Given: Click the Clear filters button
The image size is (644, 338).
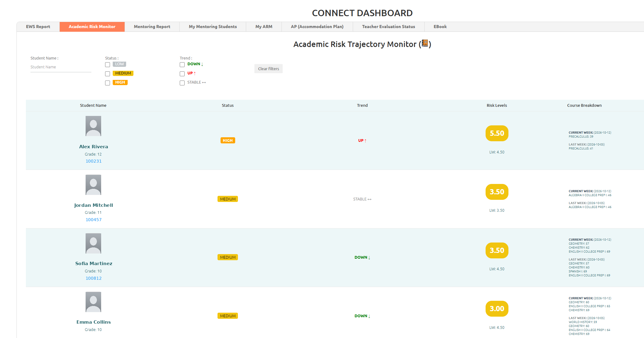Looking at the screenshot, I should (268, 69).
